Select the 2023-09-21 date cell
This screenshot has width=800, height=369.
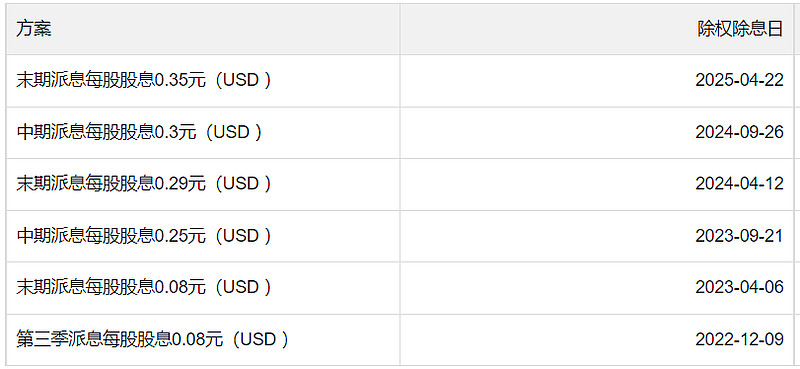pyautogui.click(x=597, y=236)
